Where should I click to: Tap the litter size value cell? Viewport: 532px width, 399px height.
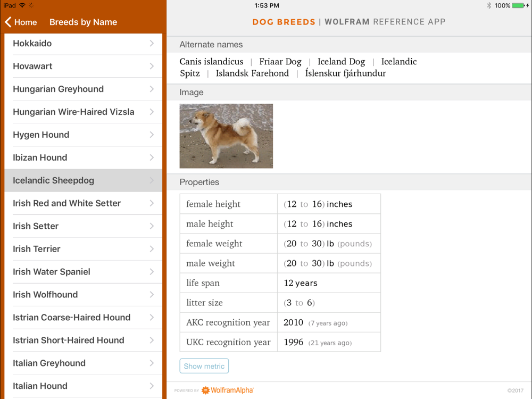[329, 303]
